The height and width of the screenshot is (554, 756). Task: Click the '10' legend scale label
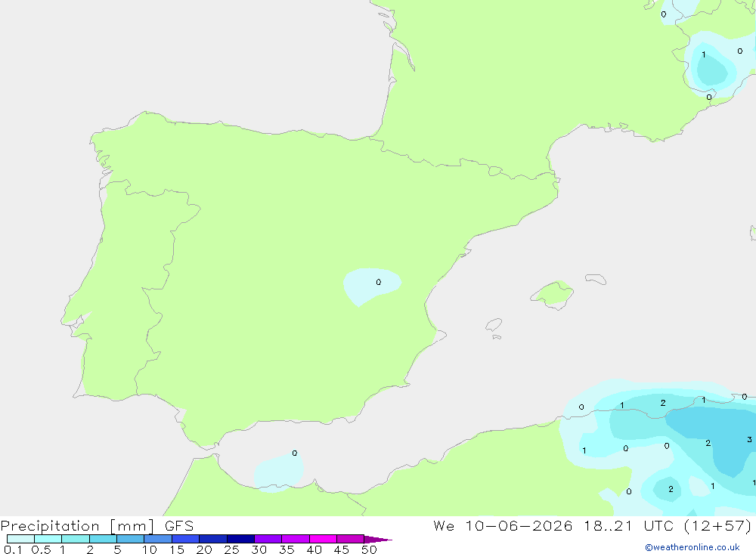coord(150,549)
